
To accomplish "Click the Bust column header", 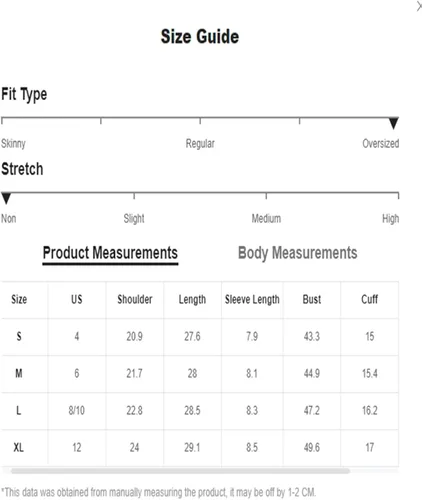I will pyautogui.click(x=312, y=299).
